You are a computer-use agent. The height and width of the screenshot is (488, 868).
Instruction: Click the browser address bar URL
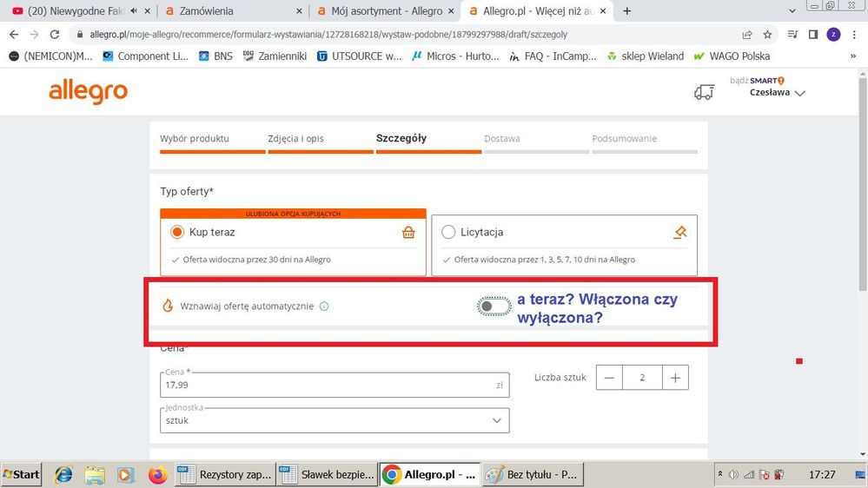[x=328, y=35]
